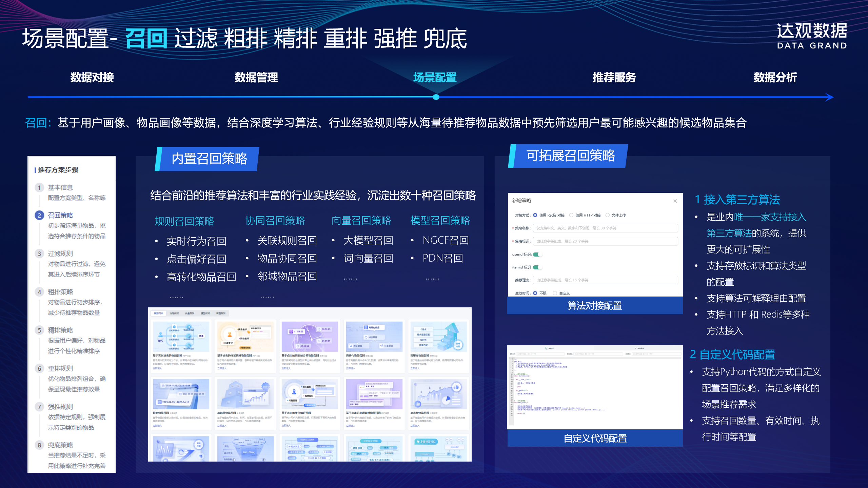This screenshot has height=488, width=868.
Task: Click the timeline dot under 场景配置
Action: (436, 97)
